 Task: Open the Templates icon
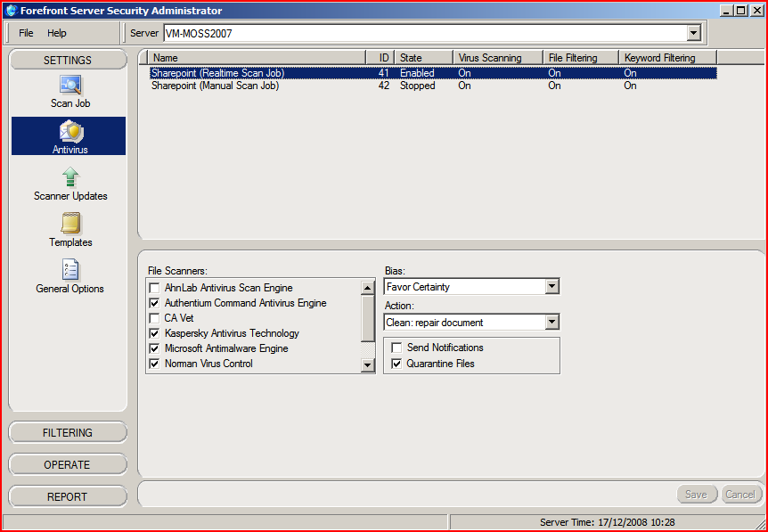pos(70,224)
